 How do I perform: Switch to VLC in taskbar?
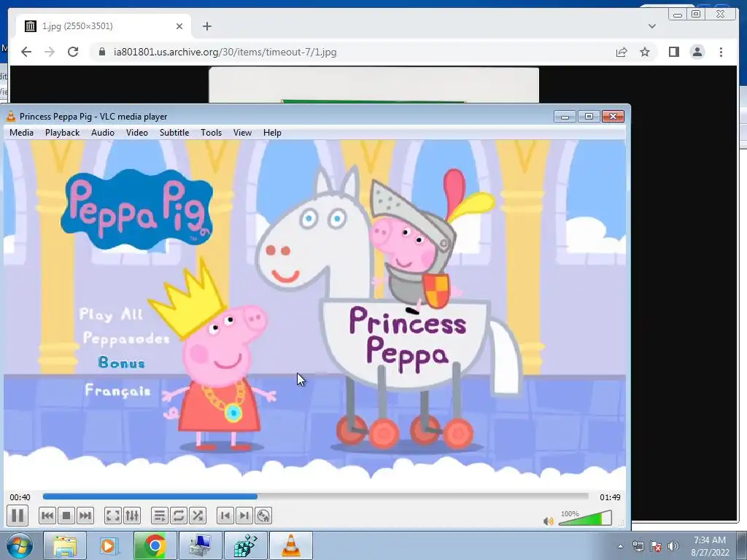[291, 545]
